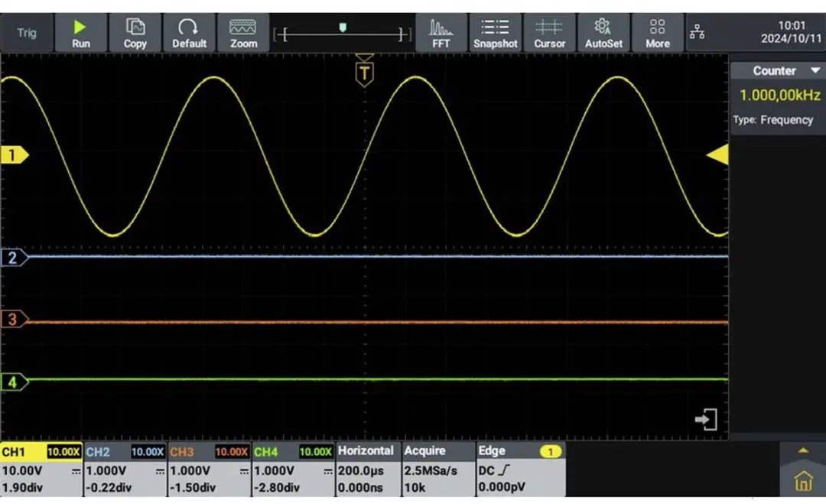The width and height of the screenshot is (826, 504).
Task: Go to the Home screen icon
Action: coord(803,481)
